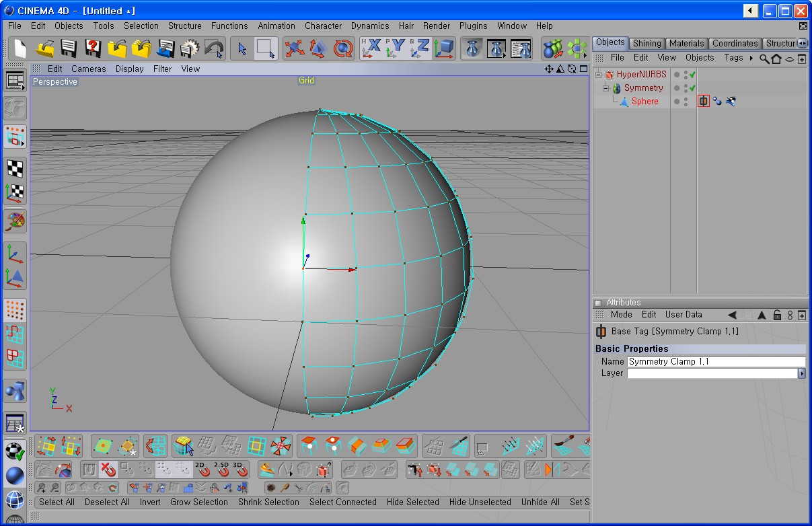Click the Make Editable icon in left sidebar
The width and height of the screenshot is (812, 526).
tap(15, 108)
